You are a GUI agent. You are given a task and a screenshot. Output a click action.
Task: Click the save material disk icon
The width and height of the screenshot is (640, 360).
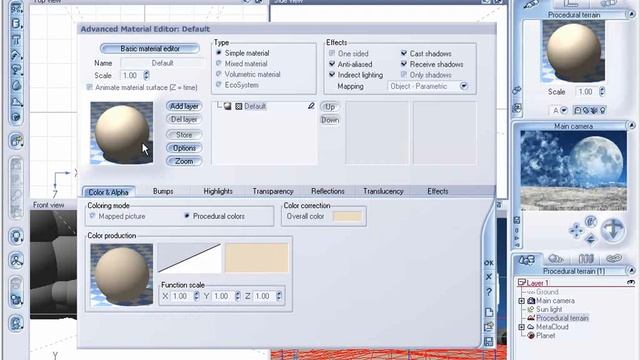[x=489, y=342]
